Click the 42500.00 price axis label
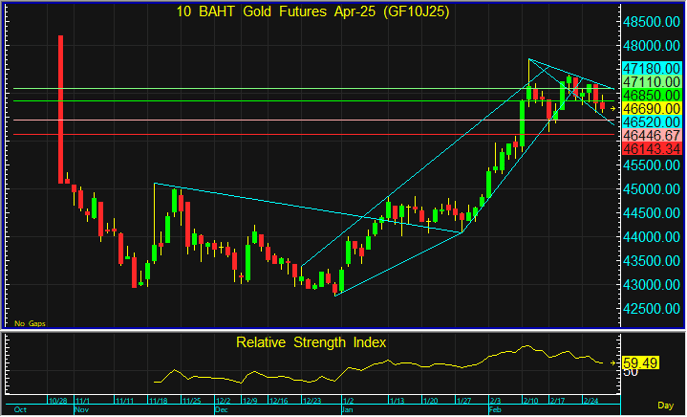The height and width of the screenshot is (417, 687). pyautogui.click(x=651, y=308)
